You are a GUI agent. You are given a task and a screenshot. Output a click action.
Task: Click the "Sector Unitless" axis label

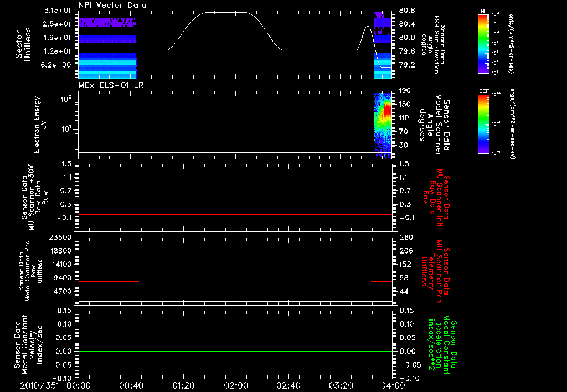click(23, 44)
